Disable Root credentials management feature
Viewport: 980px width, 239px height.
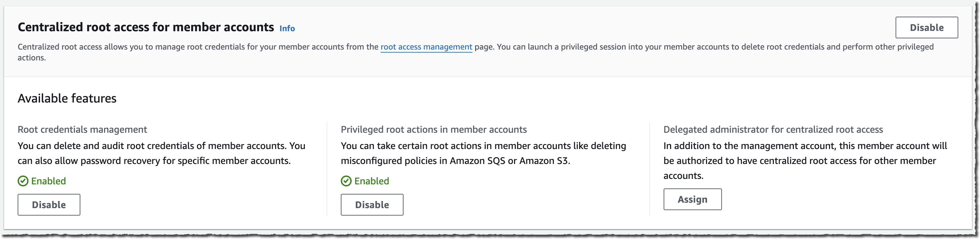click(x=49, y=205)
